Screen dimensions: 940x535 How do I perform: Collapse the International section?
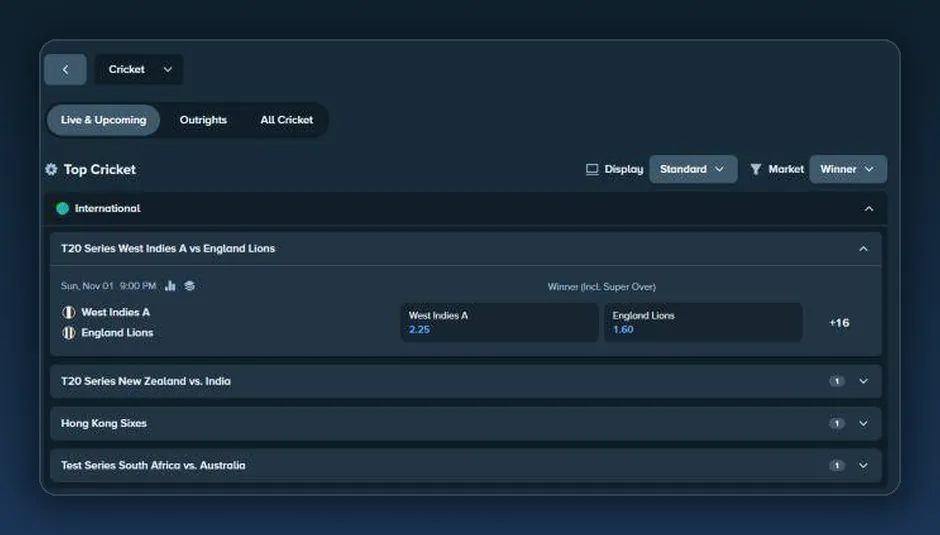pyautogui.click(x=869, y=209)
